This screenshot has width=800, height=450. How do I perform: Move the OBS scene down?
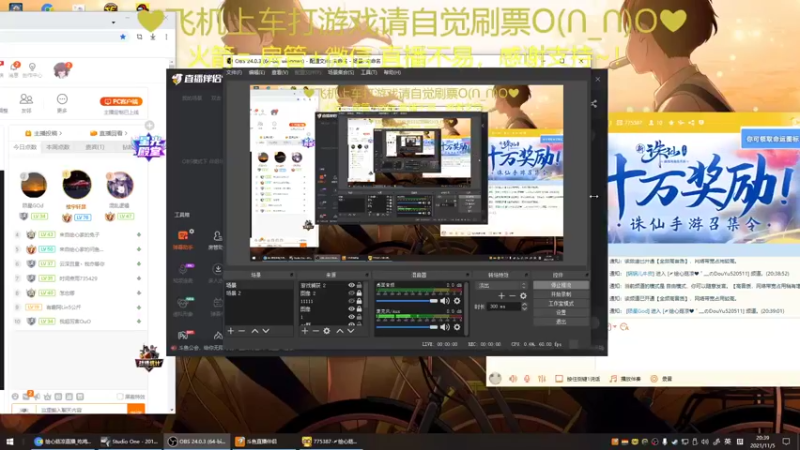266,331
